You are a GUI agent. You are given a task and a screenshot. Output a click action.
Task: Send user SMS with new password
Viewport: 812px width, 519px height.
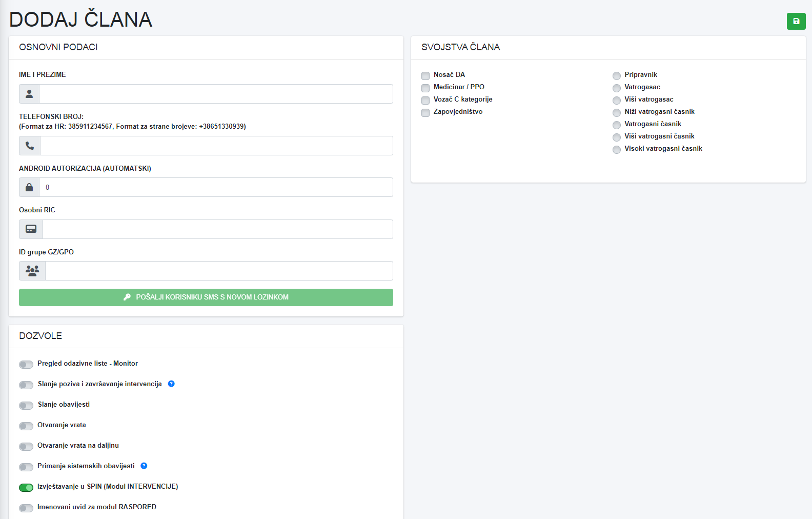tap(206, 297)
